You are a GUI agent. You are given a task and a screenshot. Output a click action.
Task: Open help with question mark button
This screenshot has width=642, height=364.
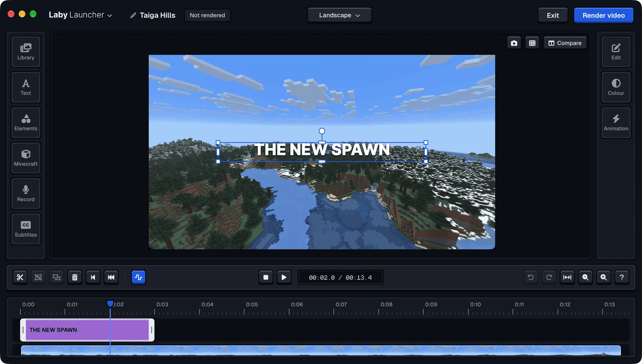622,277
